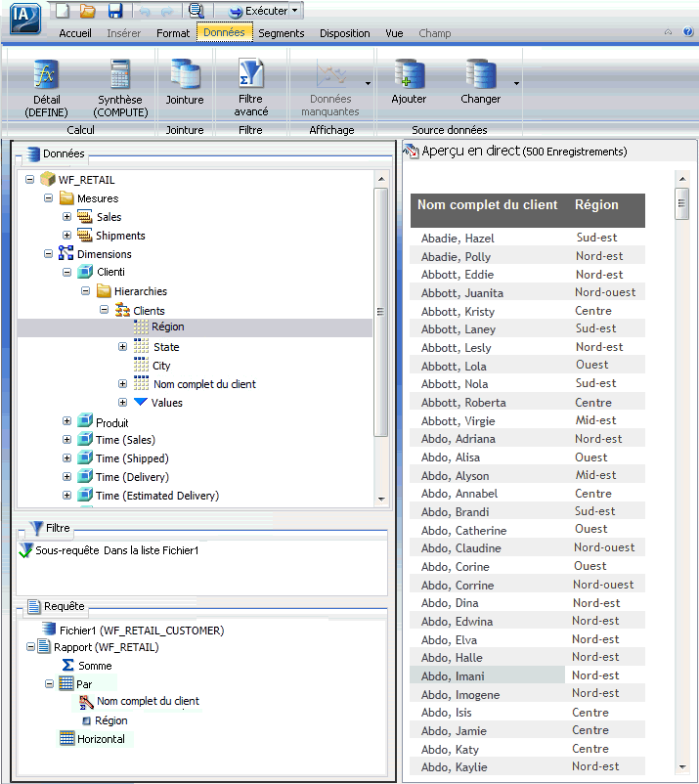Click the IA application menu button
Image resolution: width=699 pixels, height=784 pixels.
click(x=25, y=19)
